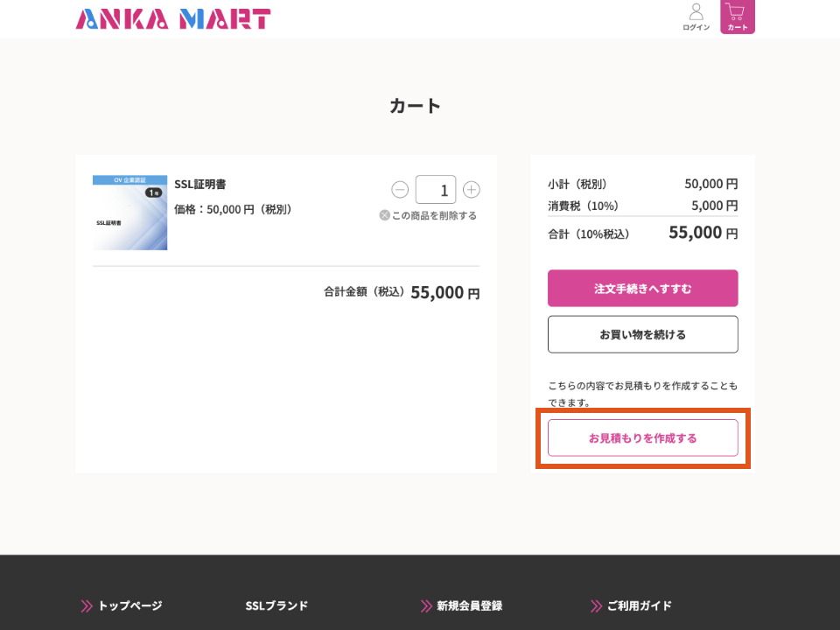Click the ANKA MART logo
This screenshot has width=840, height=630.
pos(173,18)
